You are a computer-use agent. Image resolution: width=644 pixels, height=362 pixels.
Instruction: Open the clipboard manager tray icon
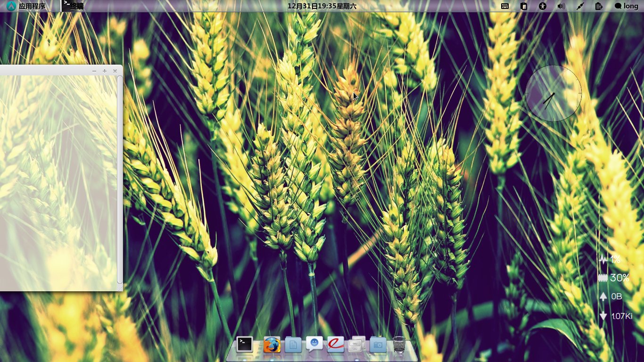(524, 6)
